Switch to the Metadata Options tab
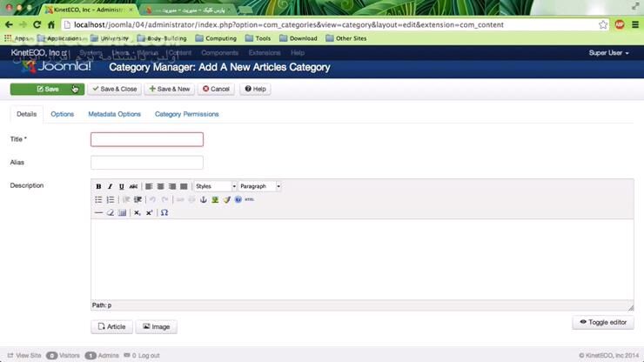This screenshot has width=644, height=362. pos(114,114)
